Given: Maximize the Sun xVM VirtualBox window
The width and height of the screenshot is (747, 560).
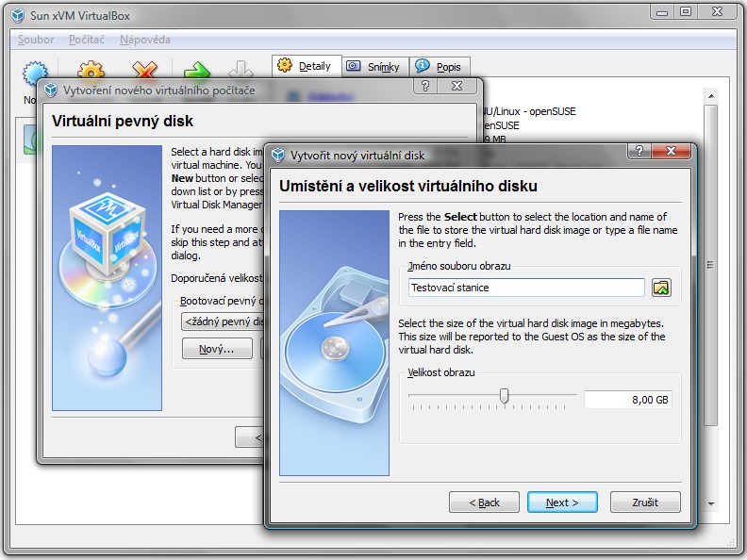Looking at the screenshot, I should [686, 11].
